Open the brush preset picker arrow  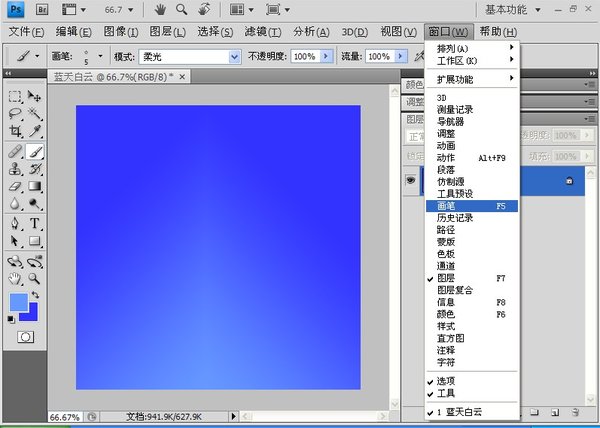(x=100, y=56)
